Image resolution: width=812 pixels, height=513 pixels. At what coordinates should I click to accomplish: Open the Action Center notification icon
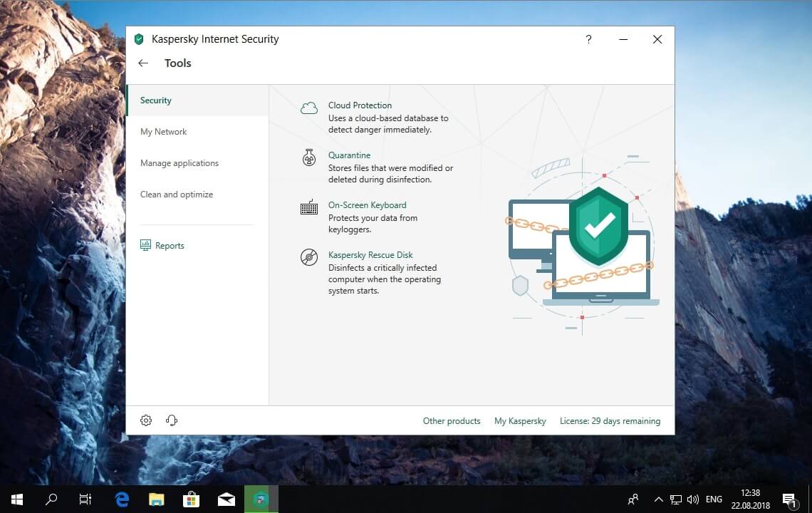pyautogui.click(x=789, y=499)
